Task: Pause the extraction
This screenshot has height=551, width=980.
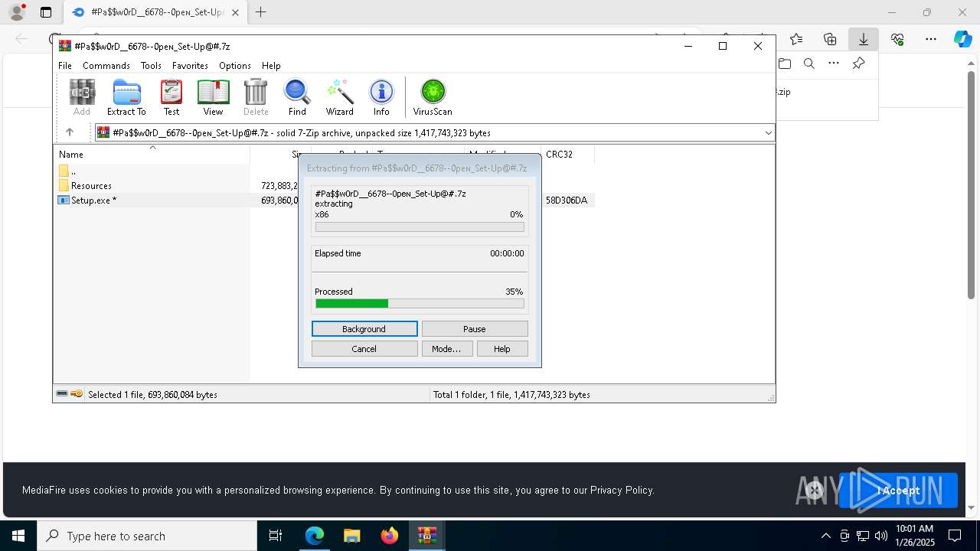Action: 475,329
